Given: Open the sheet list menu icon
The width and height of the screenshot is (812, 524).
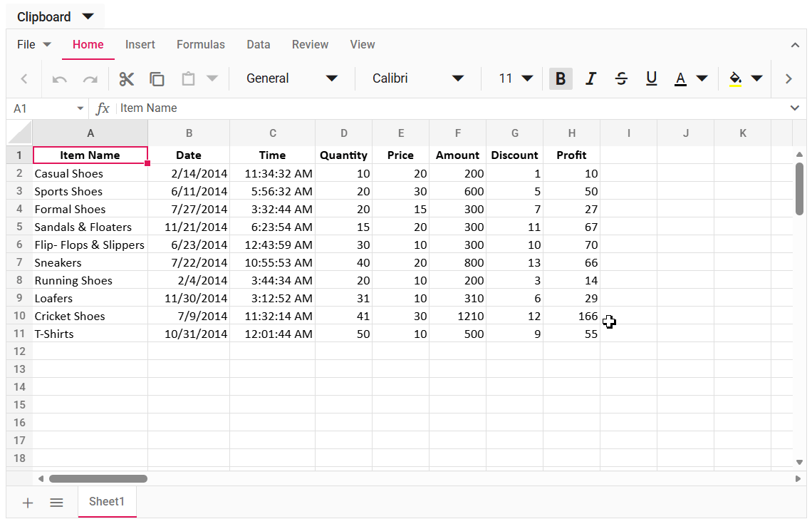Looking at the screenshot, I should click(56, 503).
